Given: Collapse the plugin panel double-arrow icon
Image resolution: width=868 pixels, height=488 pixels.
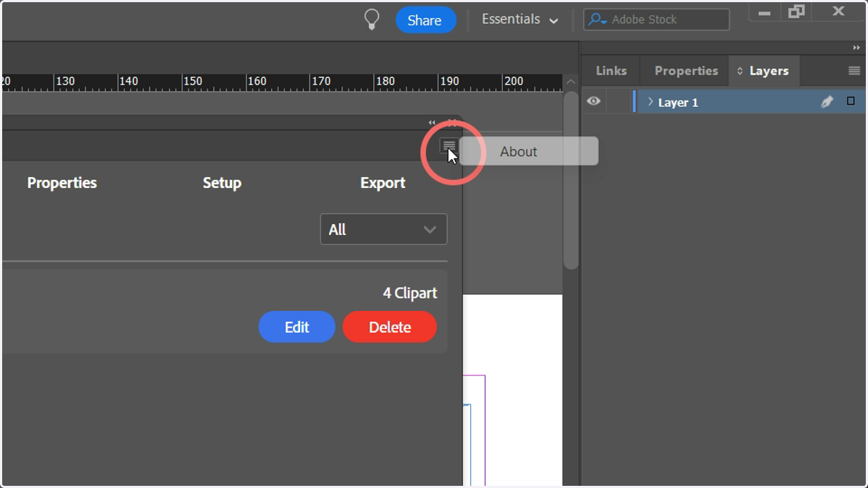Looking at the screenshot, I should (432, 122).
